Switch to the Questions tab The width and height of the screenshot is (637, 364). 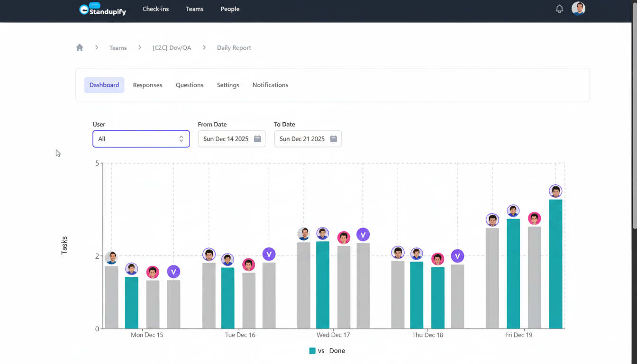189,85
